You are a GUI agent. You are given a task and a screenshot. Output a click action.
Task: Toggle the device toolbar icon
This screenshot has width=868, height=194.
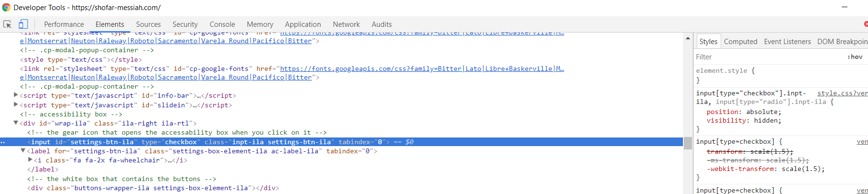pyautogui.click(x=23, y=24)
